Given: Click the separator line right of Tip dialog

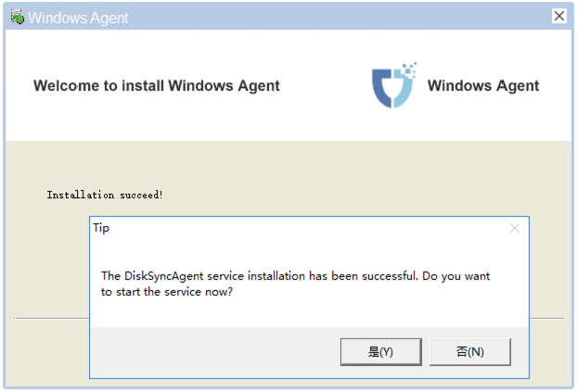Looking at the screenshot, I should point(546,319).
